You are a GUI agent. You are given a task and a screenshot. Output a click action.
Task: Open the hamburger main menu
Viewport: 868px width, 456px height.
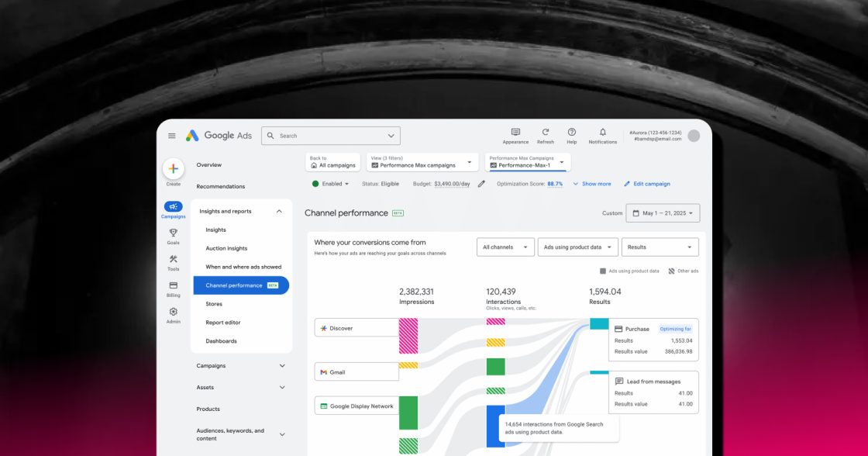pos(171,136)
